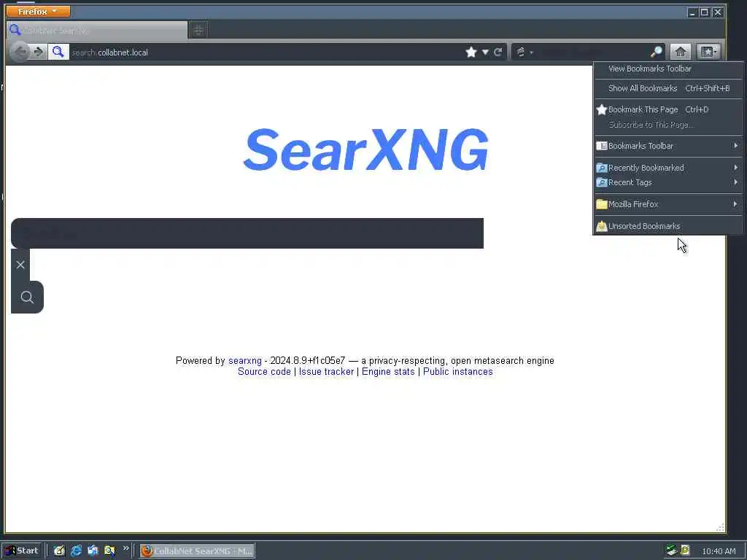
Task: Click the site identity magnifier icon
Action: tap(58, 52)
